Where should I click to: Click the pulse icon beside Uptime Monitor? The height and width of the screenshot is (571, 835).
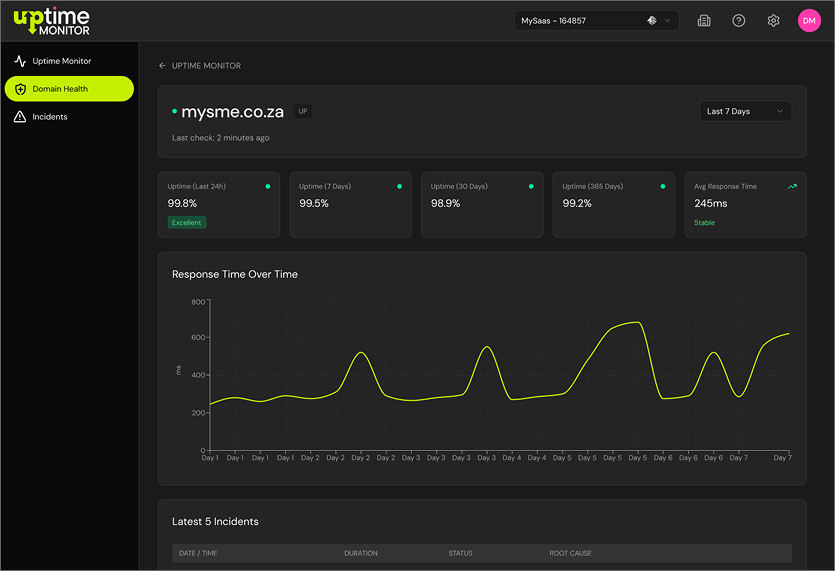20,61
